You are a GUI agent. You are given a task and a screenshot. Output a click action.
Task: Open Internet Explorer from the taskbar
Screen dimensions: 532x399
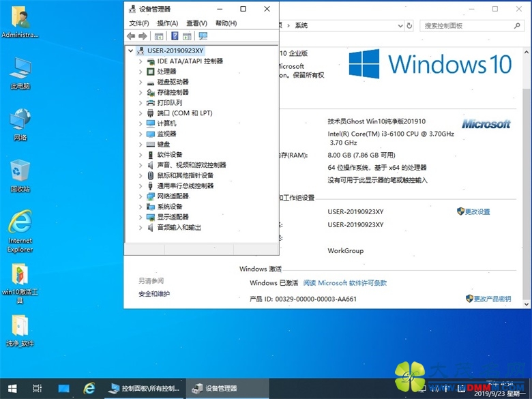89,389
